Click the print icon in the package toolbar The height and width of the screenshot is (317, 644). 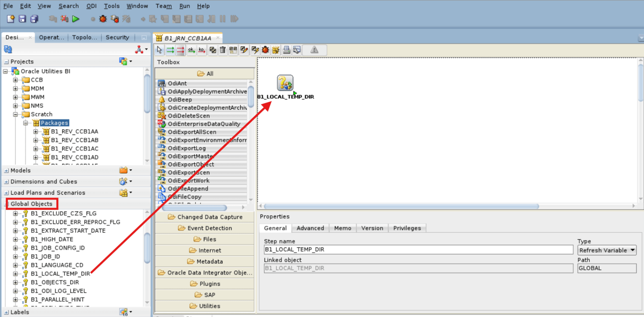286,50
